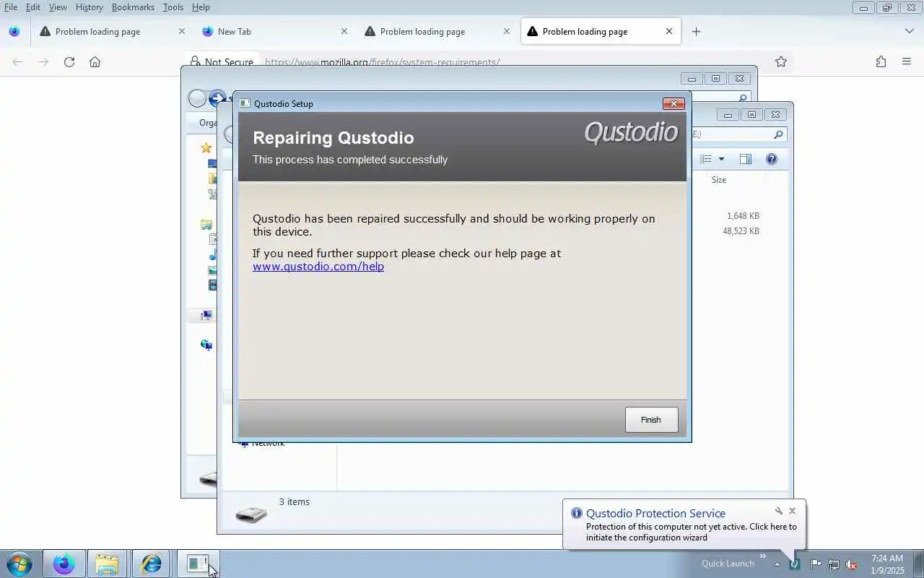Open Firefox Help menu
This screenshot has width=924, height=578.
pyautogui.click(x=201, y=7)
